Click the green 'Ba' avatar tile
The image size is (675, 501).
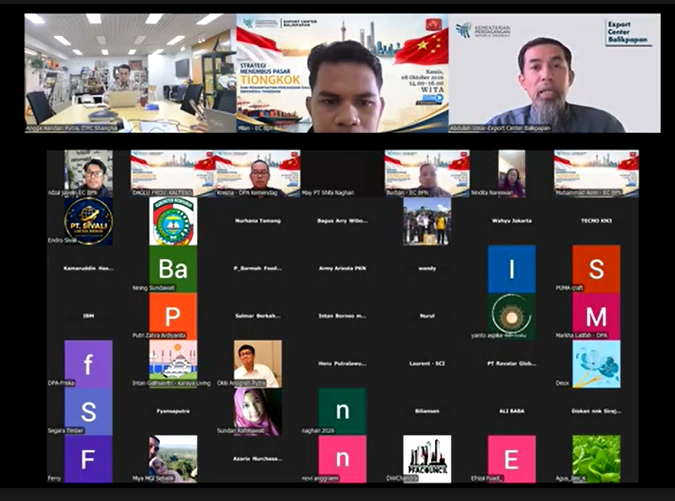pos(173,269)
